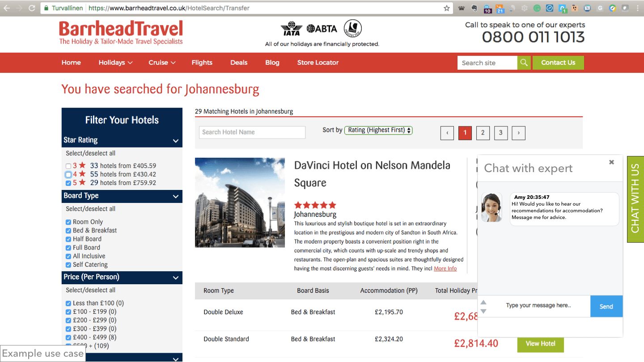This screenshot has height=362, width=644.
Task: Open Deals in navigation bar
Action: pos(239,63)
